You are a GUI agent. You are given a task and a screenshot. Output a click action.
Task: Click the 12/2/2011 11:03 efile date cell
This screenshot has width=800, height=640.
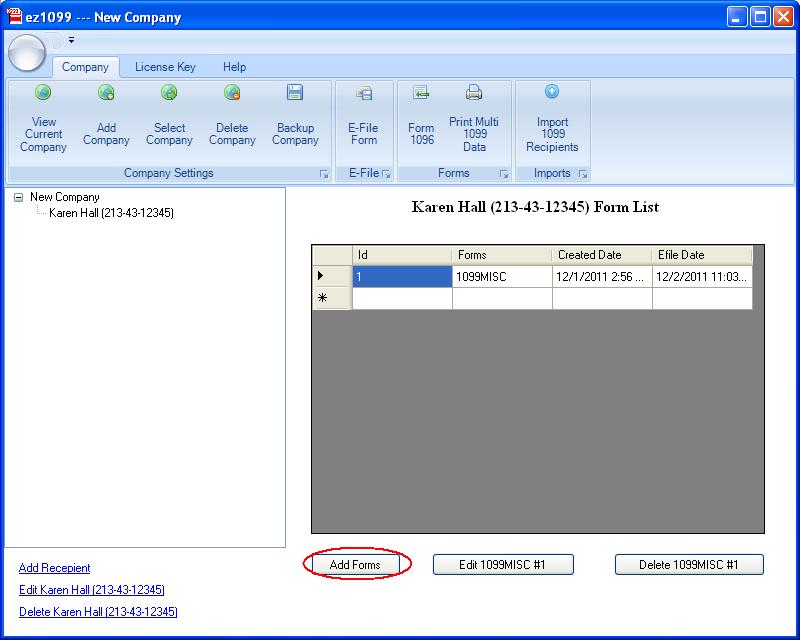pyautogui.click(x=702, y=277)
